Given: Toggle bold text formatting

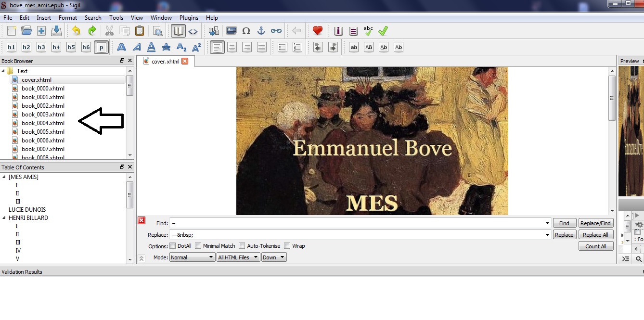Looking at the screenshot, I should [121, 47].
